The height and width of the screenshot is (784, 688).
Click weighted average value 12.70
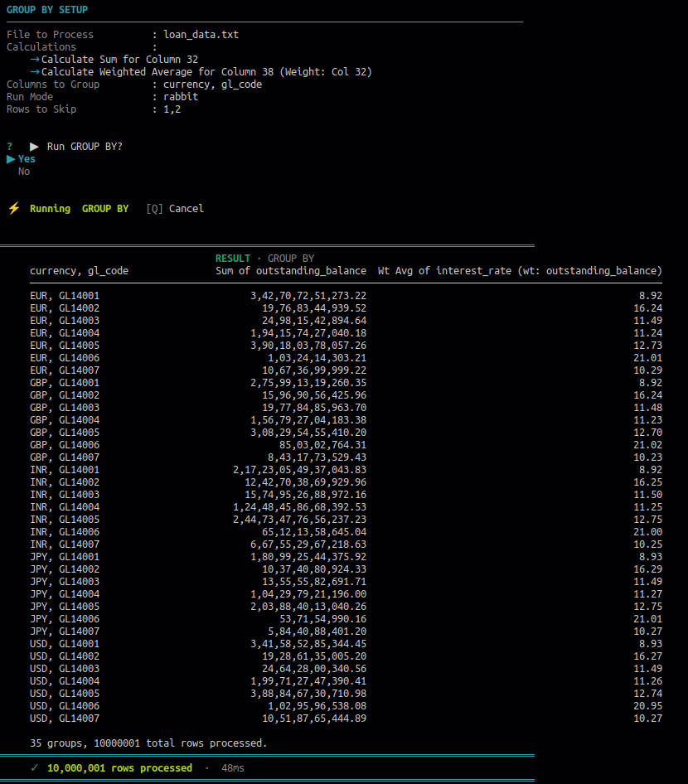(x=647, y=432)
